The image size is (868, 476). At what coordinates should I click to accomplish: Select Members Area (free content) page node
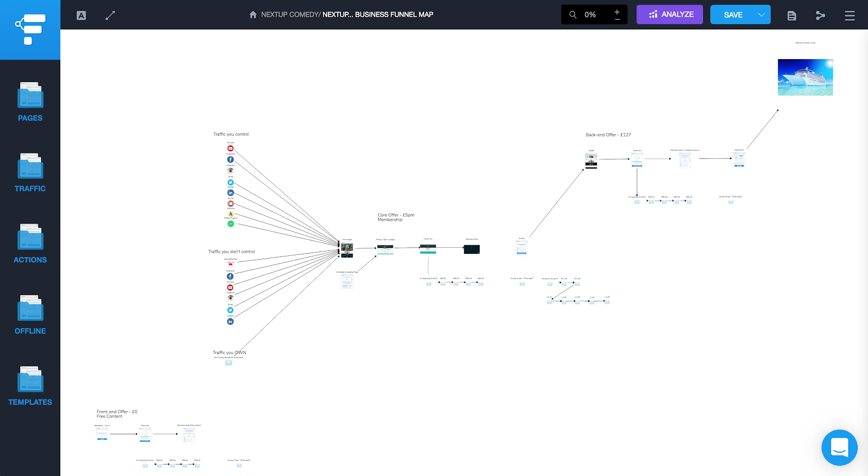click(x=189, y=435)
